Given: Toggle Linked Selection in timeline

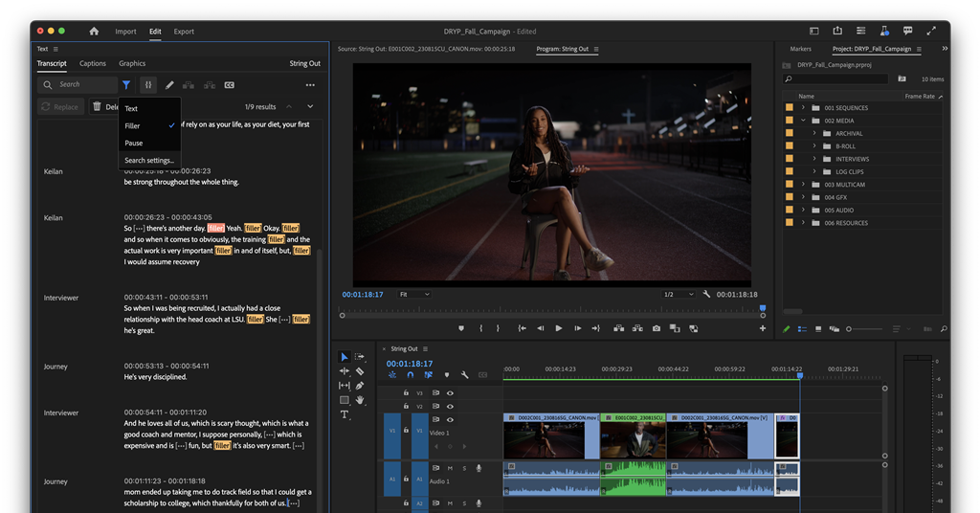Looking at the screenshot, I should point(428,375).
